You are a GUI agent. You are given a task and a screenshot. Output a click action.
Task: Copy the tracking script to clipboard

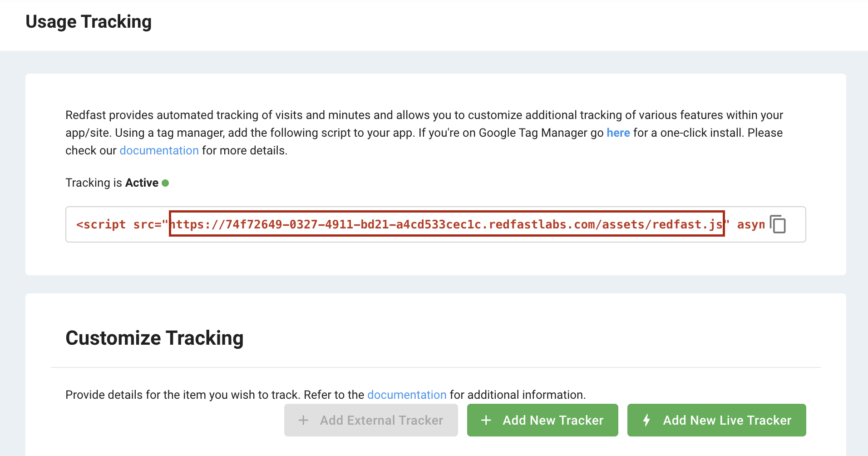tap(778, 224)
